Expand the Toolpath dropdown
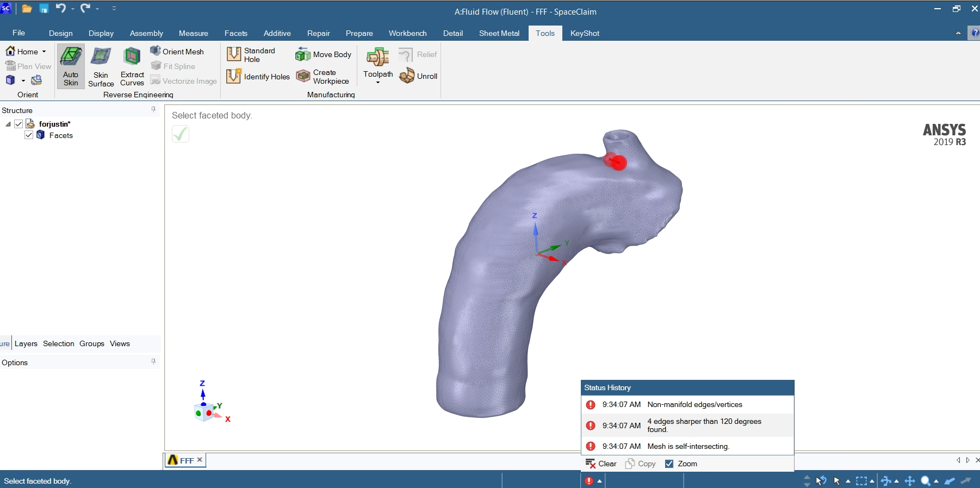The image size is (980, 488). tap(378, 82)
